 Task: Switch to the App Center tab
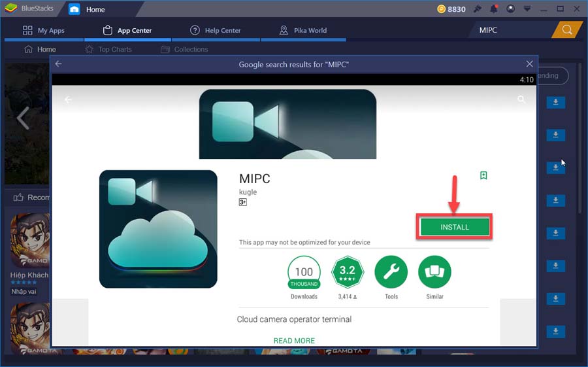127,31
